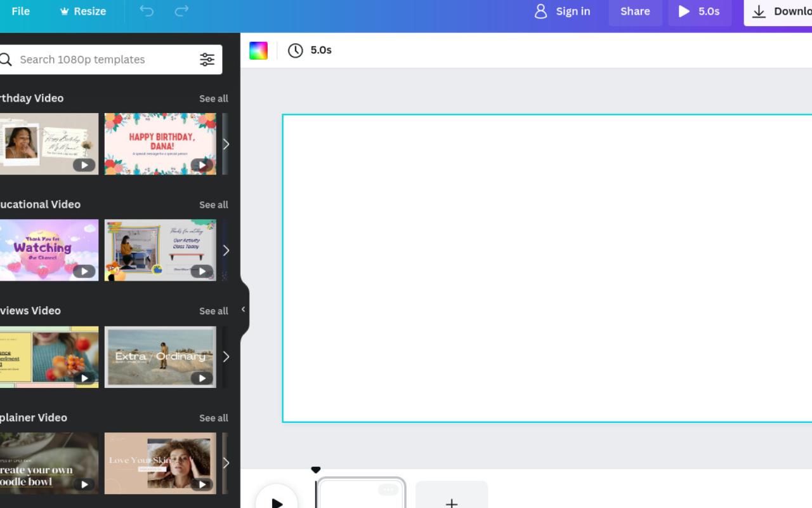Select the Happy Birthday Dana template

point(160,144)
